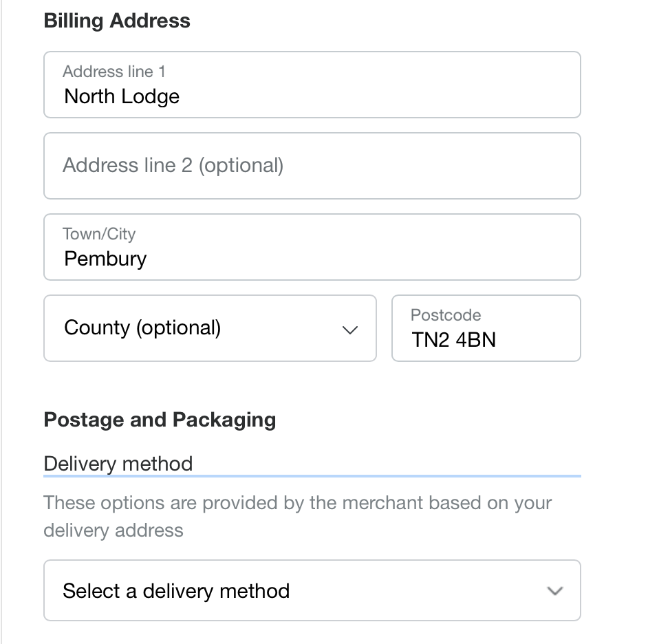Click the delivery method chevron arrow
659x644 pixels.
(x=554, y=591)
